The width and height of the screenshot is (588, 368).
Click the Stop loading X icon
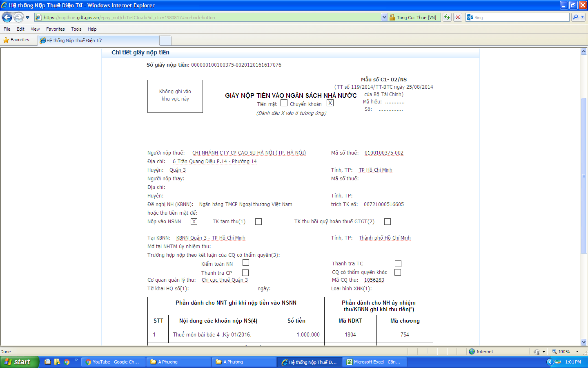[x=458, y=17]
